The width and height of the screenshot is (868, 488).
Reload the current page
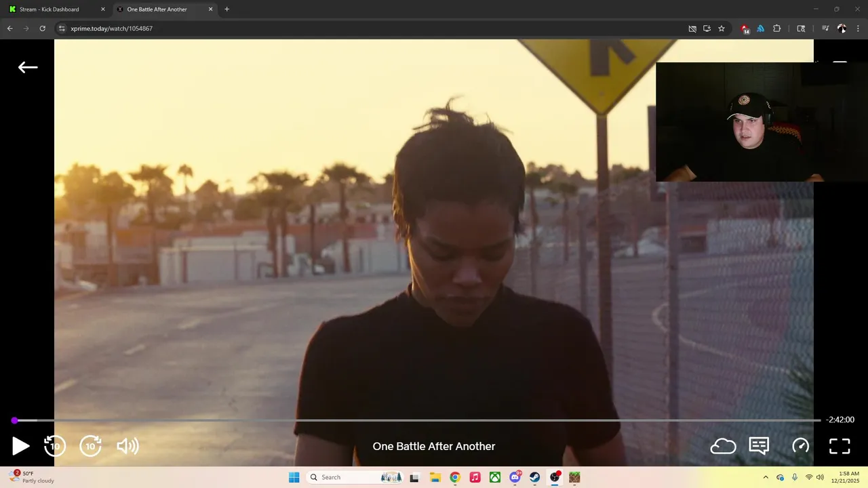click(x=42, y=28)
